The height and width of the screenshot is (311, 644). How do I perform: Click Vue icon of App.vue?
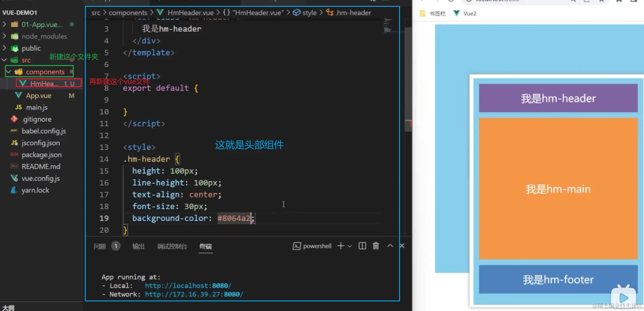[x=19, y=95]
